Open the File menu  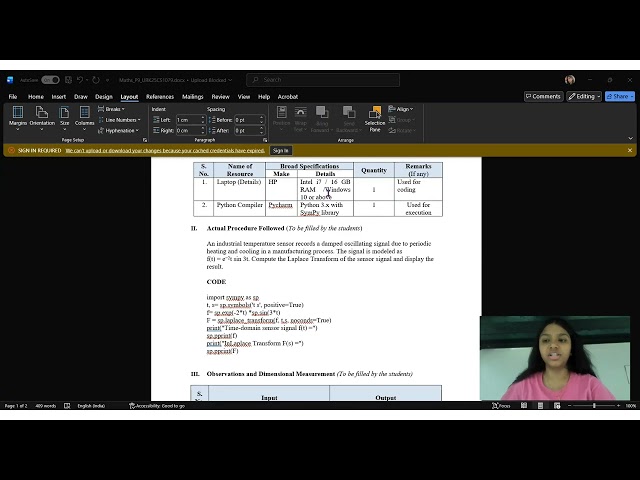tap(13, 97)
